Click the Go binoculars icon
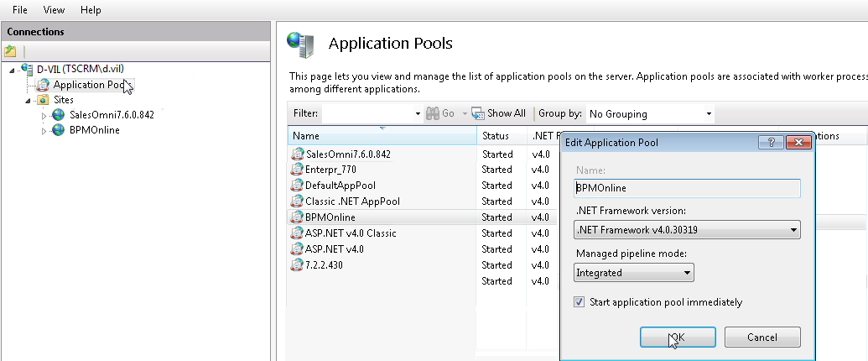The width and height of the screenshot is (868, 361). pyautogui.click(x=433, y=113)
